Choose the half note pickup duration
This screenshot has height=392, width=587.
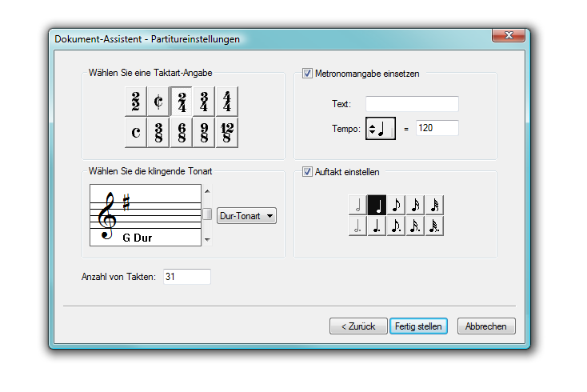click(x=357, y=205)
